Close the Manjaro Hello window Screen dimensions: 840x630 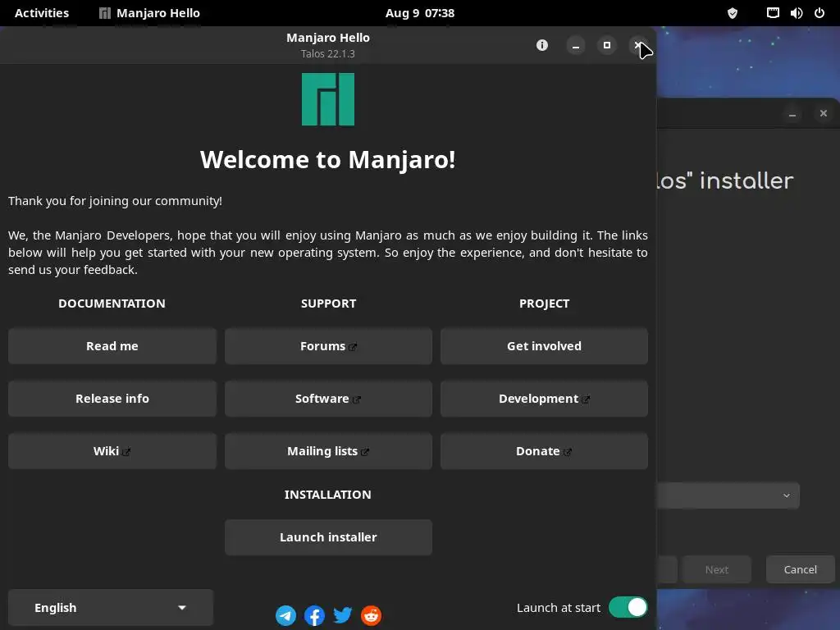click(637, 46)
